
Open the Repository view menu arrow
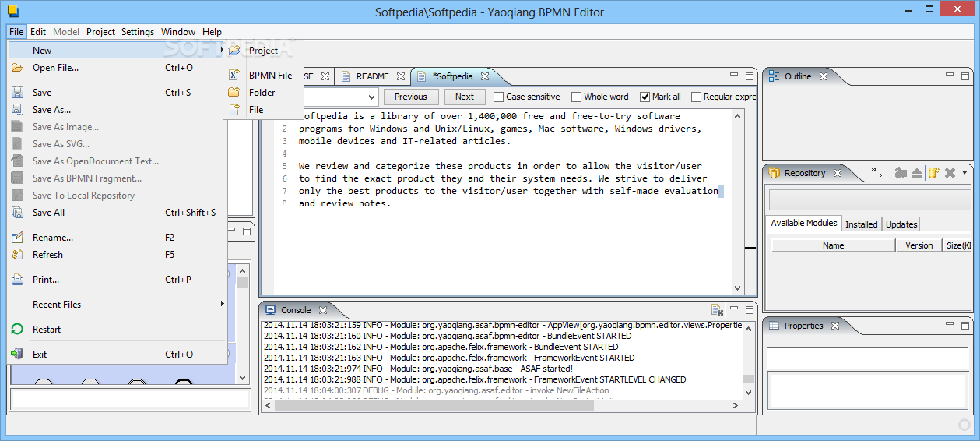(965, 173)
